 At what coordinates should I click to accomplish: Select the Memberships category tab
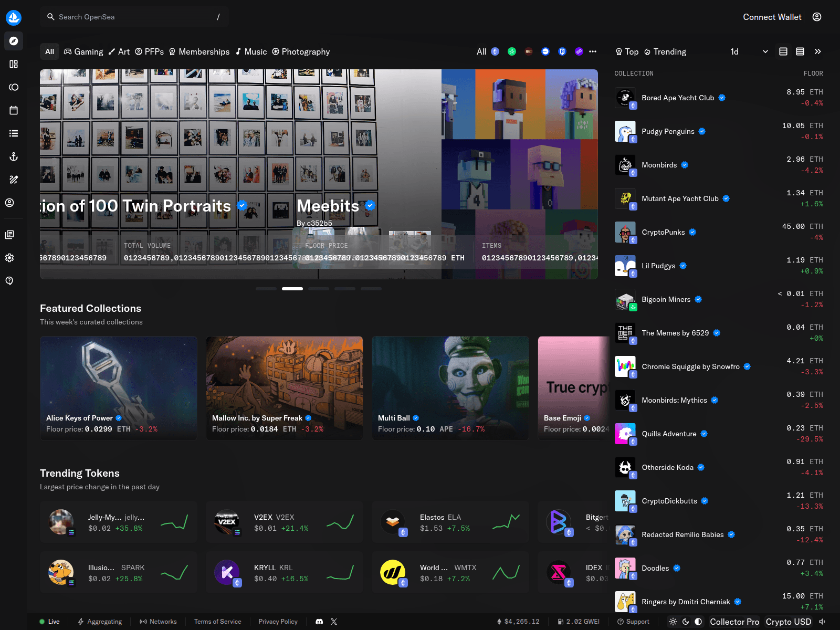click(x=199, y=51)
